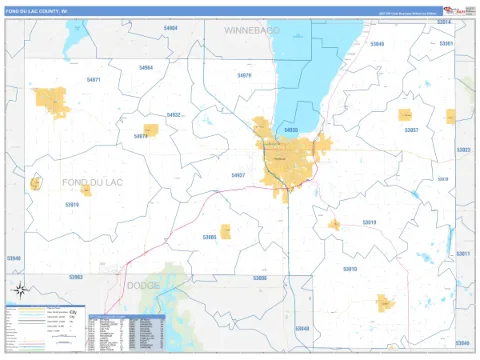
Task: Select the large FOND DU LAC county label
Action: (92, 182)
